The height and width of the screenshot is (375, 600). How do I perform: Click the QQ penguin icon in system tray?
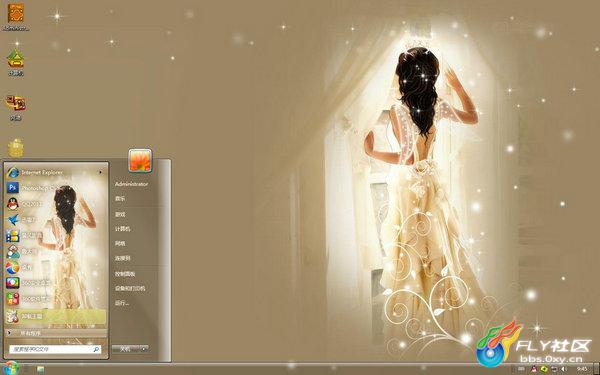pyautogui.click(x=534, y=369)
